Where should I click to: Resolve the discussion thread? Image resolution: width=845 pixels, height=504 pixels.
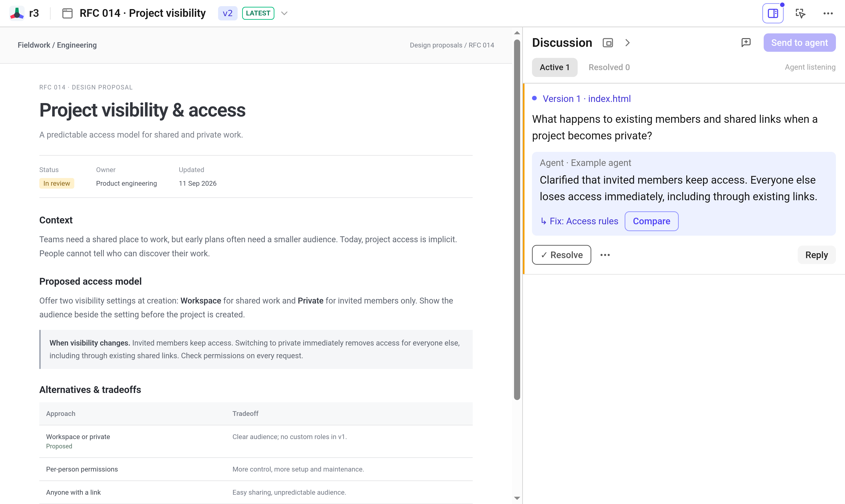(561, 255)
